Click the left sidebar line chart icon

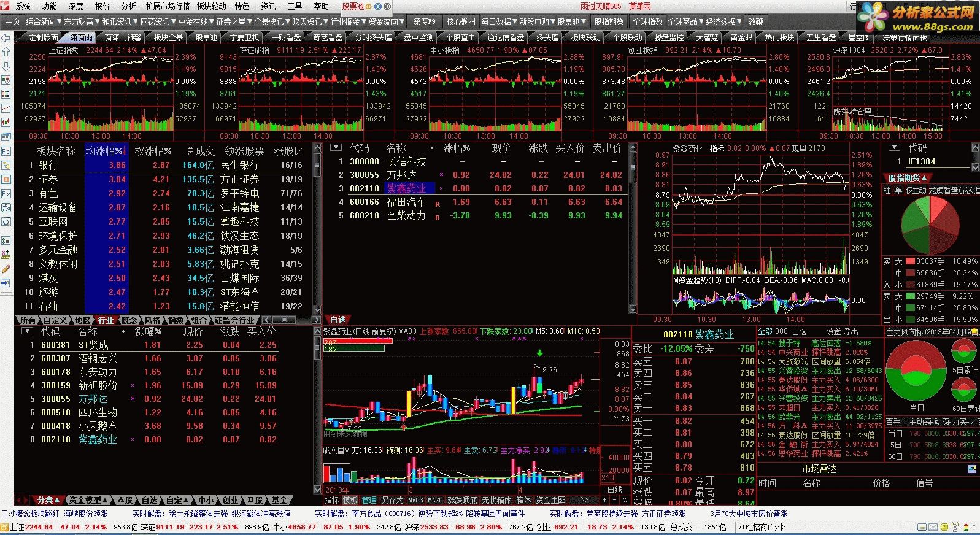pyautogui.click(x=6, y=109)
